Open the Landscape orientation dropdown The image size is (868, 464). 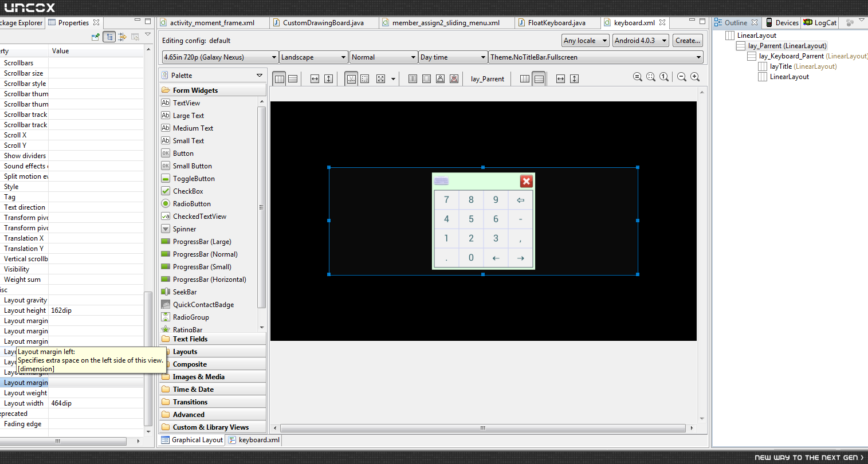tap(314, 57)
